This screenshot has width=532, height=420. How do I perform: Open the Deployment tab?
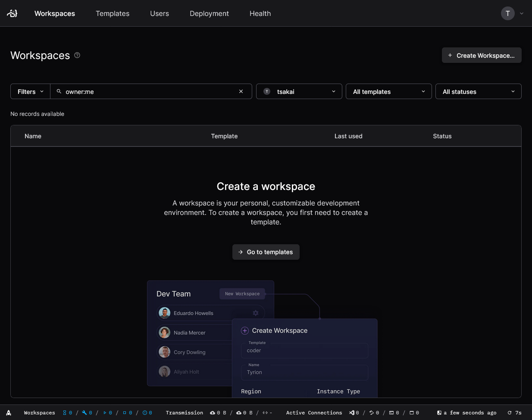click(209, 13)
